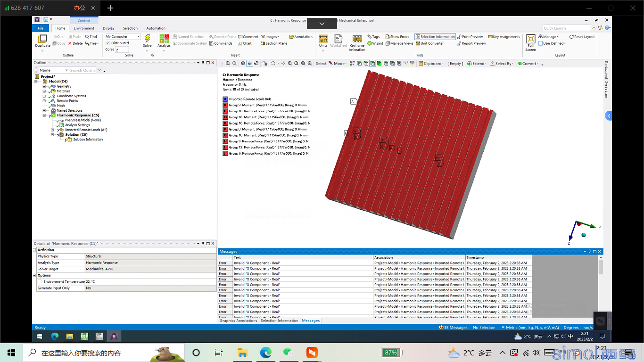Switch to the Display ribbon tab

[108, 28]
